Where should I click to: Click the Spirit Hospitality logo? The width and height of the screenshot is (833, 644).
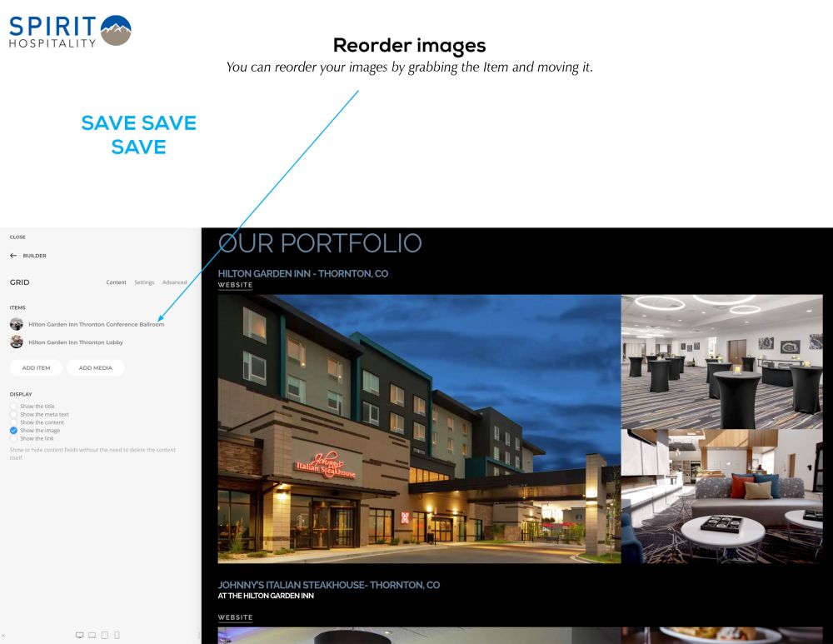70,31
